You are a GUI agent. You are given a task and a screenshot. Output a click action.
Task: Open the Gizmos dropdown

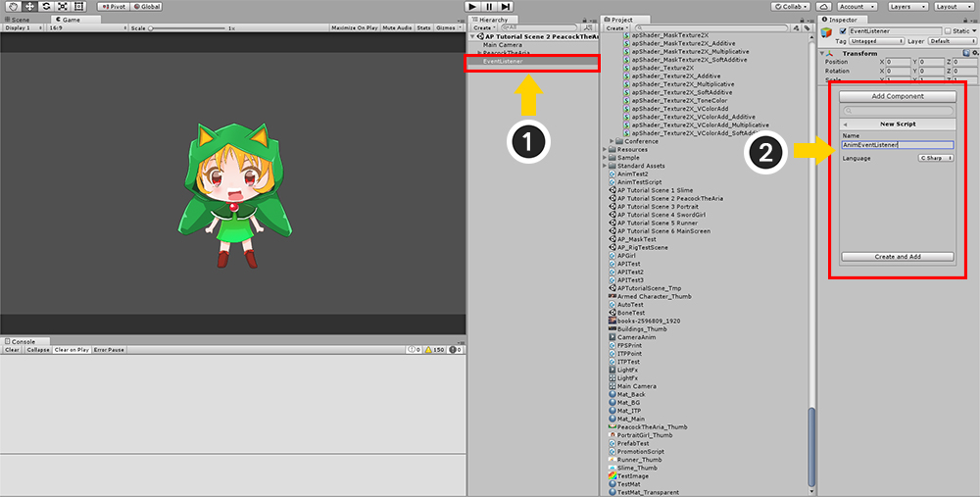[448, 28]
